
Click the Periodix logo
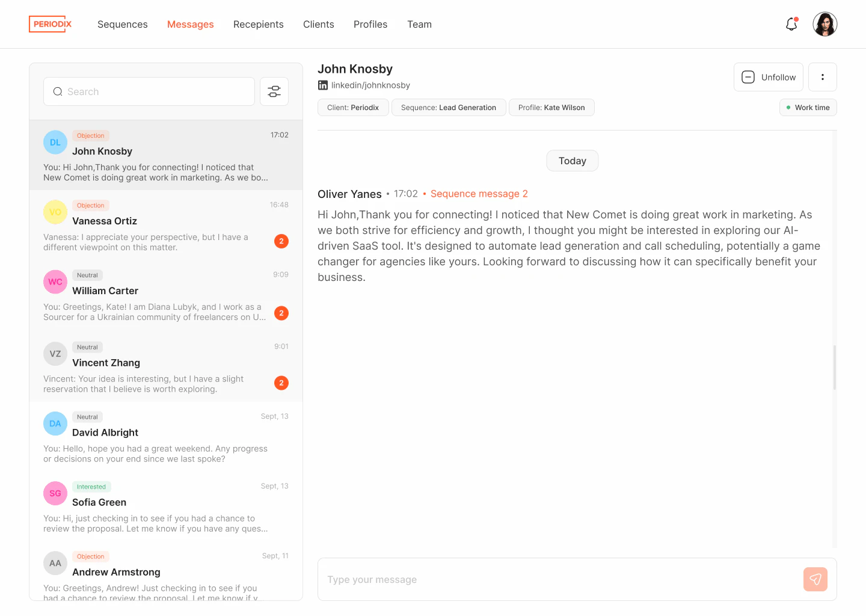click(51, 24)
